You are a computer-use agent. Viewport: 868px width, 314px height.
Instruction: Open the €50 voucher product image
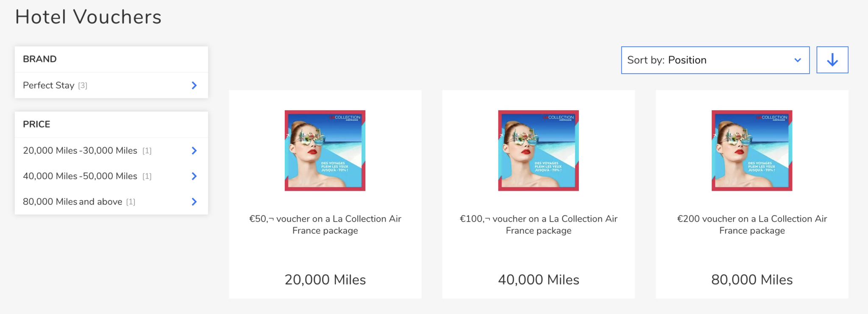tap(325, 150)
